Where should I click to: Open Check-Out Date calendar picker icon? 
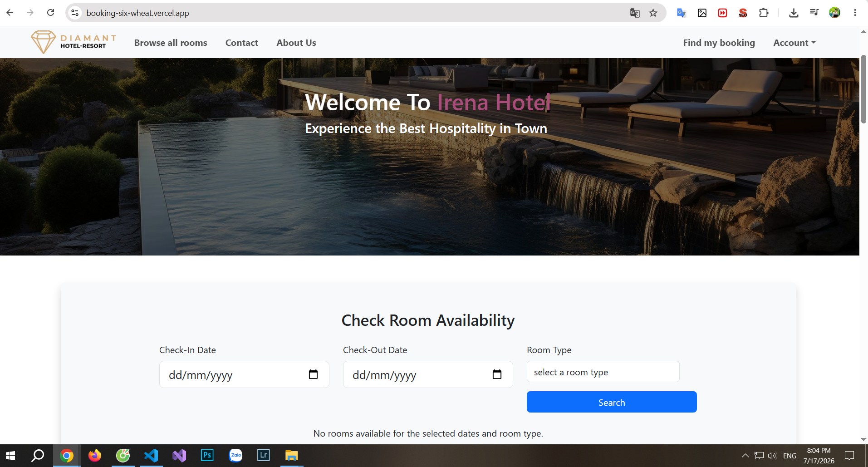coord(497,374)
